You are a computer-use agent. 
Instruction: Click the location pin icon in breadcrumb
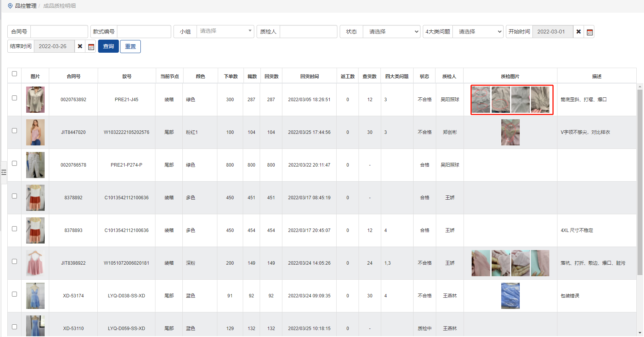click(10, 6)
